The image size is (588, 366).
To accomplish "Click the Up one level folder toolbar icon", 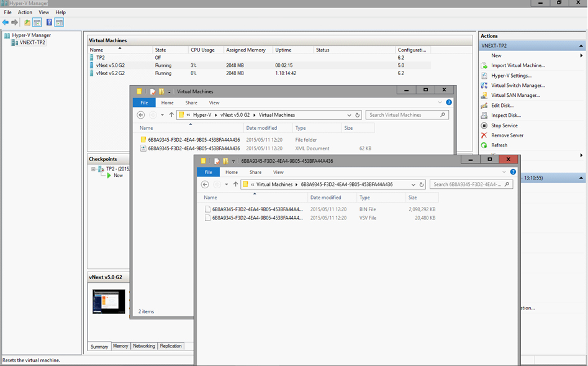I will coord(27,22).
